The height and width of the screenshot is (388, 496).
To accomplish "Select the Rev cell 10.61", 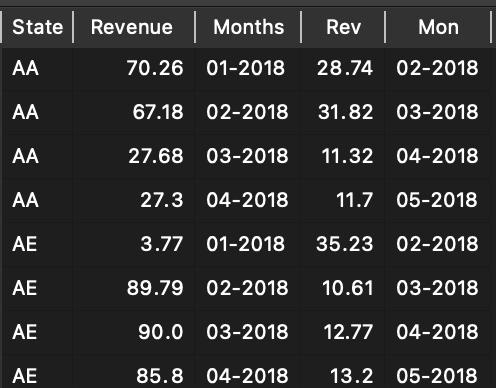I will click(x=343, y=288).
